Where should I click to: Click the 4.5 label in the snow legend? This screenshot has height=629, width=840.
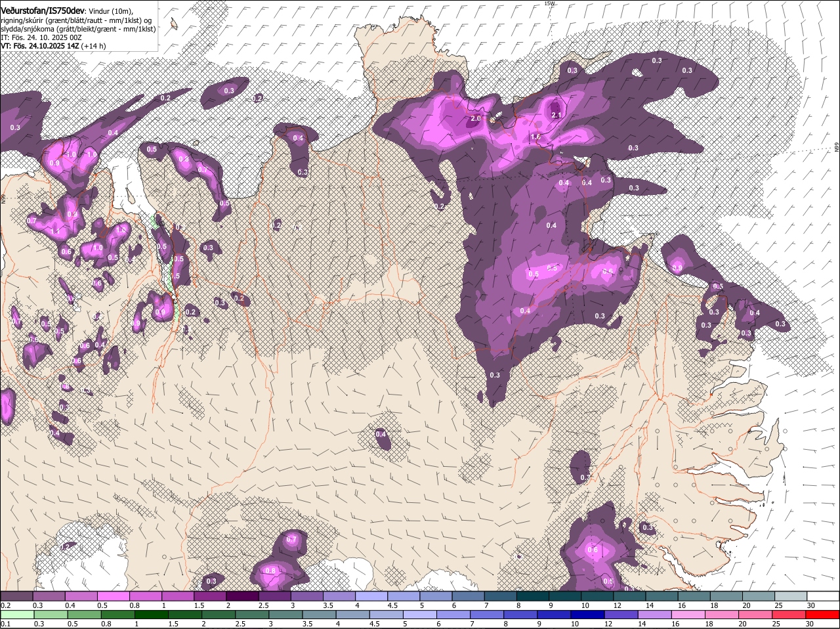tap(392, 605)
